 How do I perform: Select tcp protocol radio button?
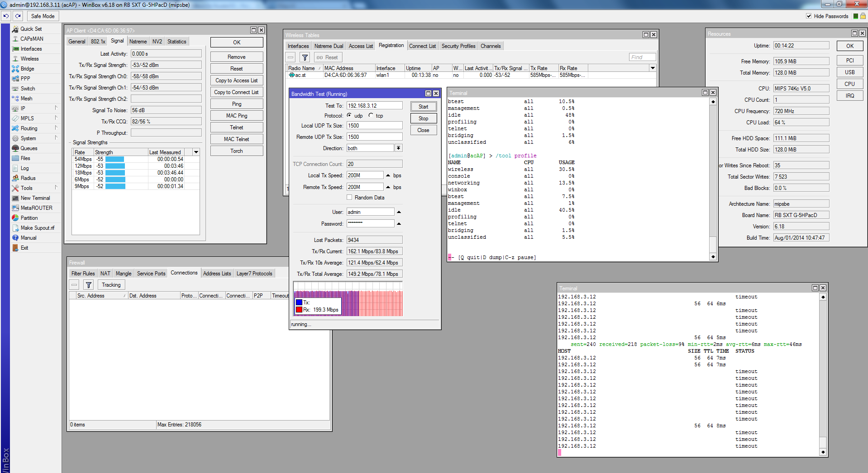click(371, 115)
